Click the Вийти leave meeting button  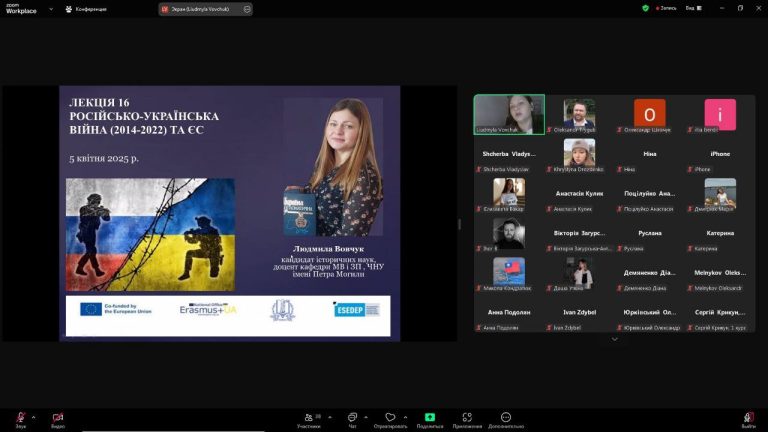point(748,416)
